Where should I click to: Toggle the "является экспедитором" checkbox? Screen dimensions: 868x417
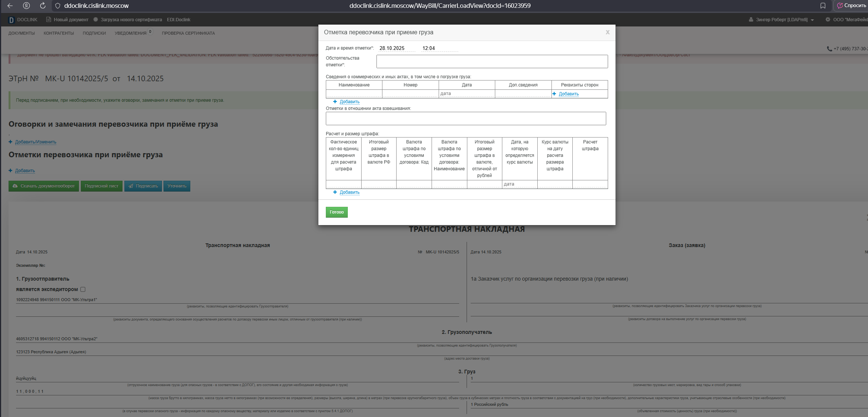click(x=83, y=290)
